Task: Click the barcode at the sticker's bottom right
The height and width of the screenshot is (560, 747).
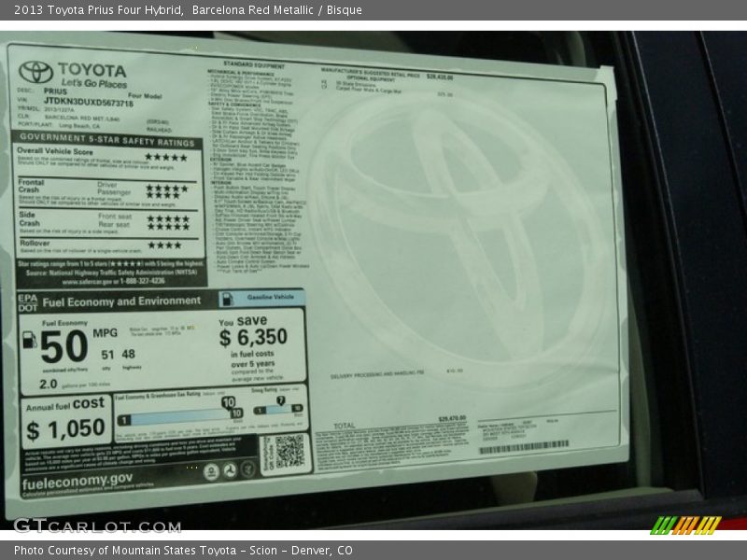Action: 524,448
